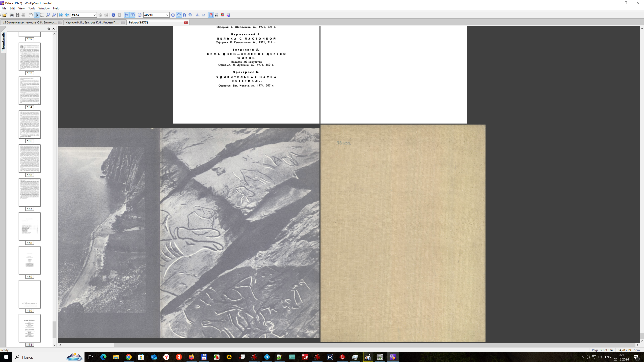Viewport: 644px width, 362px height.
Task: Open page 170 thumbnail
Action: [30, 294]
